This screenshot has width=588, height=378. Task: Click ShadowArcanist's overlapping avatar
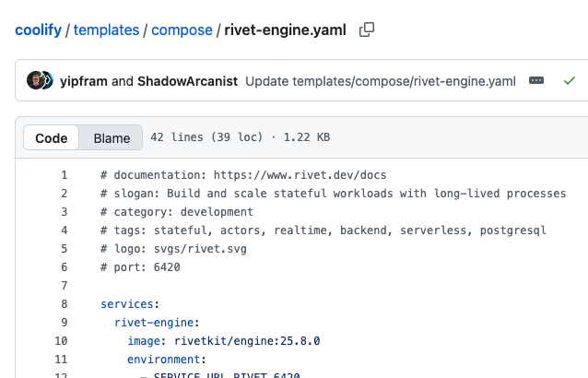tap(46, 81)
